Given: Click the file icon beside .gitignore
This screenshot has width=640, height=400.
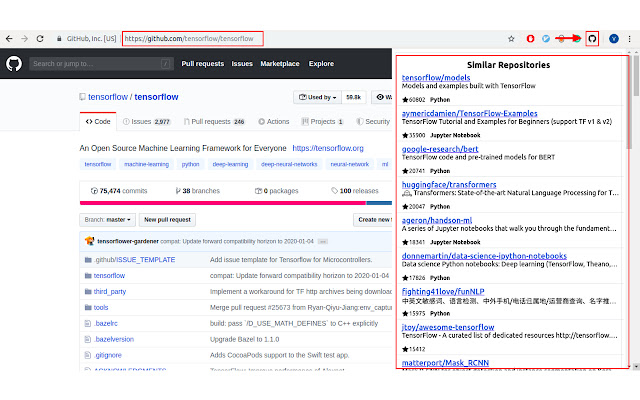Looking at the screenshot, I should click(87, 355).
